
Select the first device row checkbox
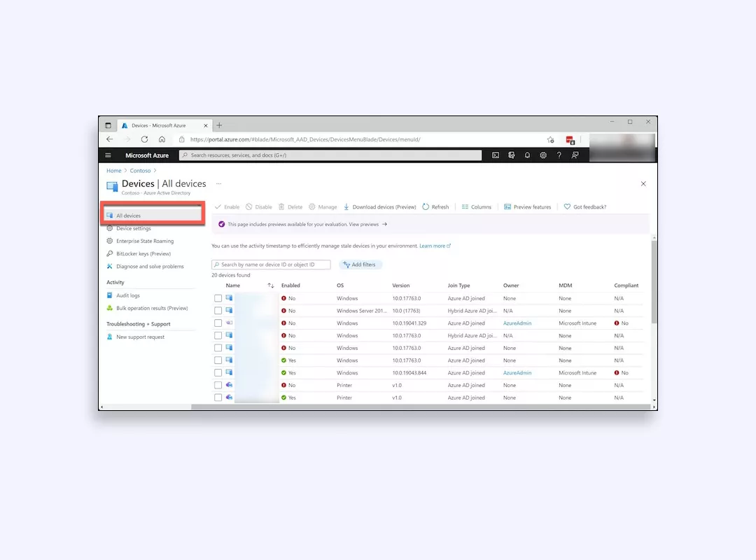(218, 298)
